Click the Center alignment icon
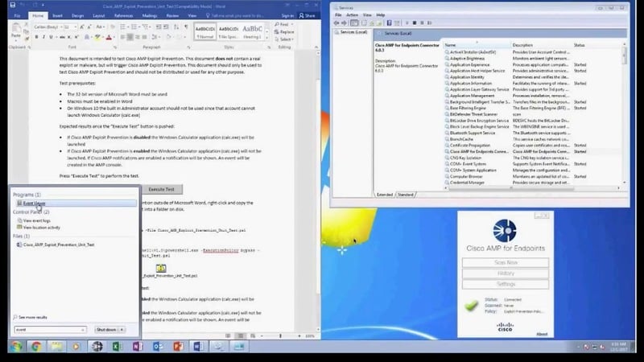The height and width of the screenshot is (362, 644). pos(130,37)
